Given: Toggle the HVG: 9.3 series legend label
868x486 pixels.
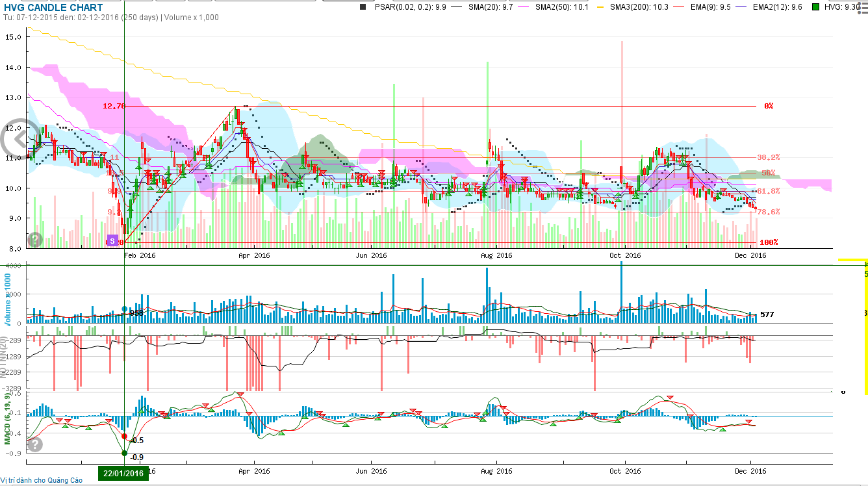Looking at the screenshot, I should coord(841,6).
